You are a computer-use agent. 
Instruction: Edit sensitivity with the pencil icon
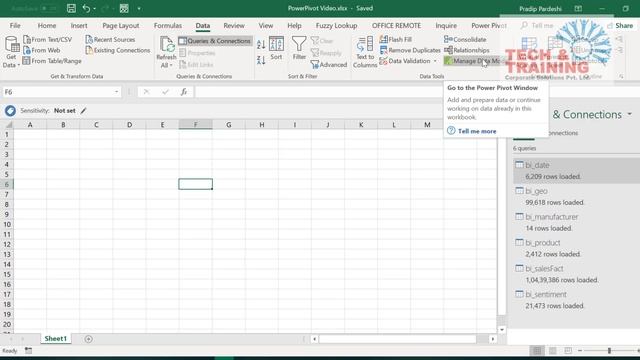tap(84, 111)
